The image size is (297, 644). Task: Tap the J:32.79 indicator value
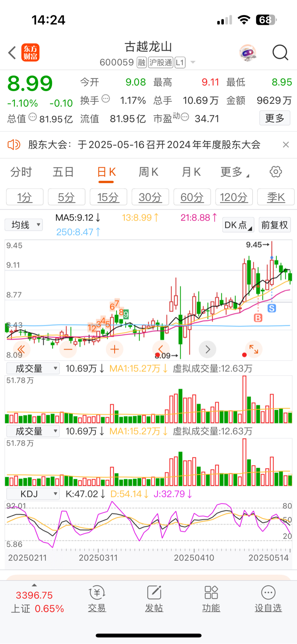click(x=173, y=494)
